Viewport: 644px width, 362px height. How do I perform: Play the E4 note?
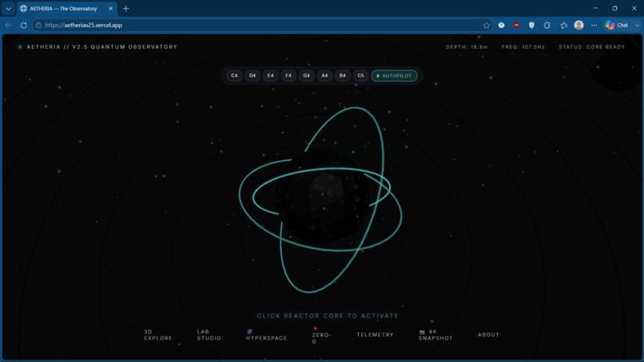point(270,76)
